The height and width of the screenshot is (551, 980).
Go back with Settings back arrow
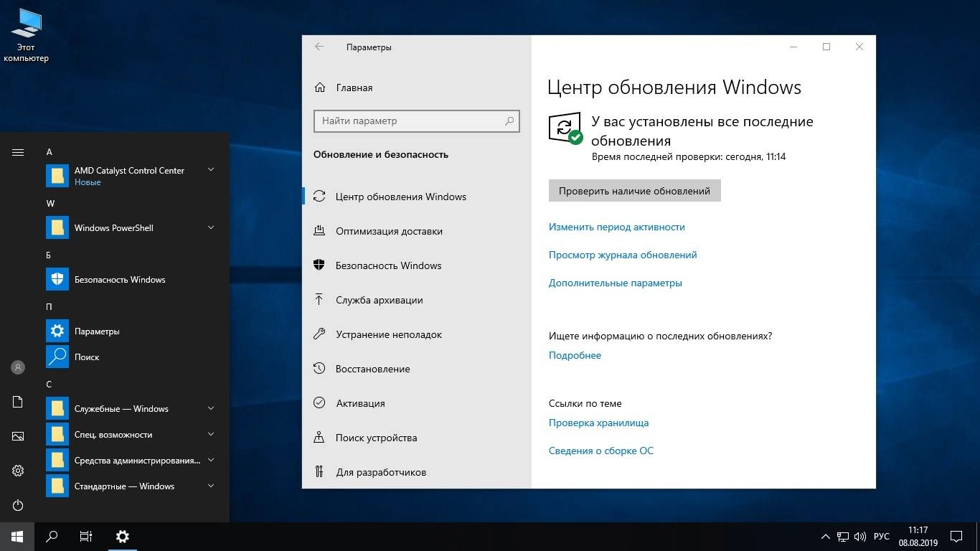click(319, 47)
